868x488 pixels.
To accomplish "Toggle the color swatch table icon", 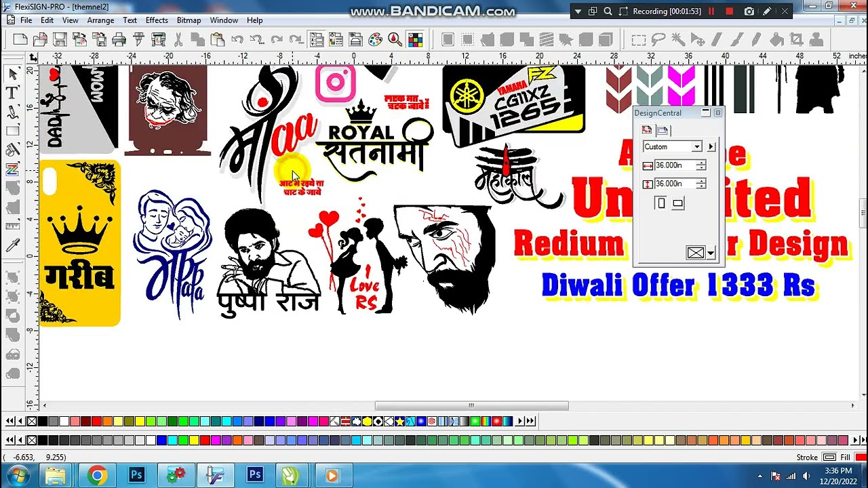I will click(x=415, y=39).
